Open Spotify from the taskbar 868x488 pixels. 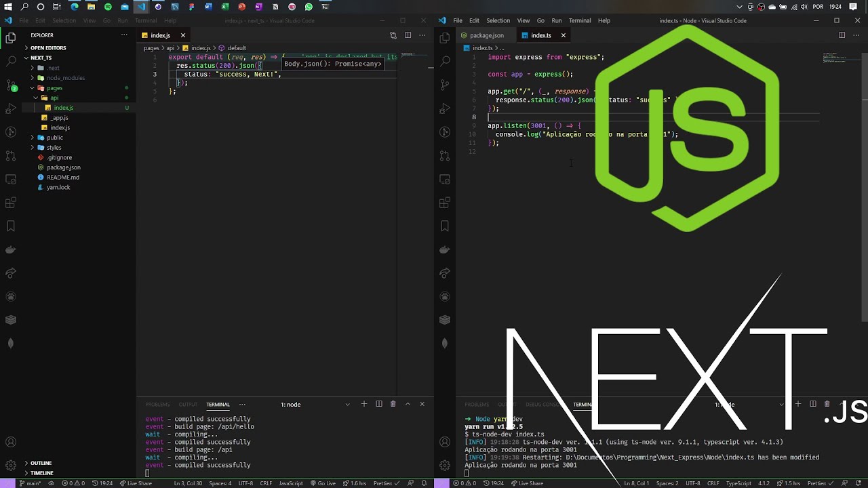click(x=108, y=7)
